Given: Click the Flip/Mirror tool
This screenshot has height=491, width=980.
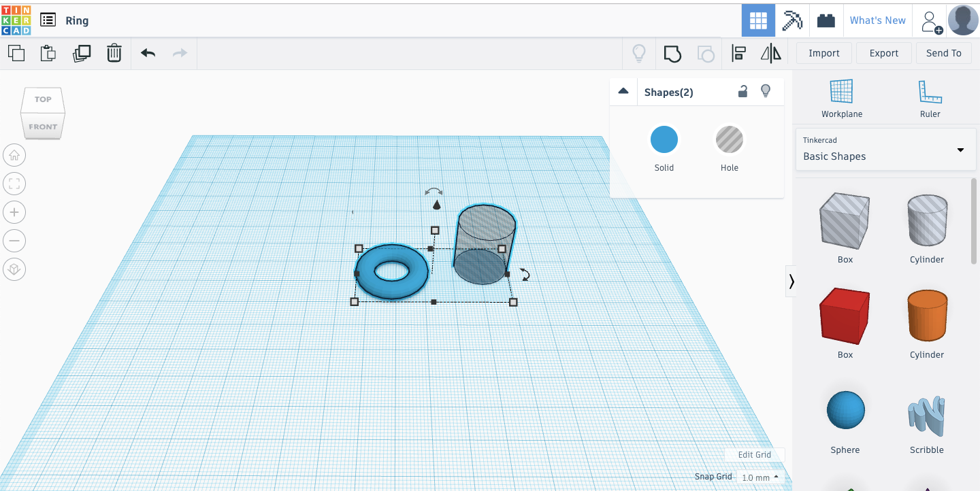Looking at the screenshot, I should tap(770, 53).
